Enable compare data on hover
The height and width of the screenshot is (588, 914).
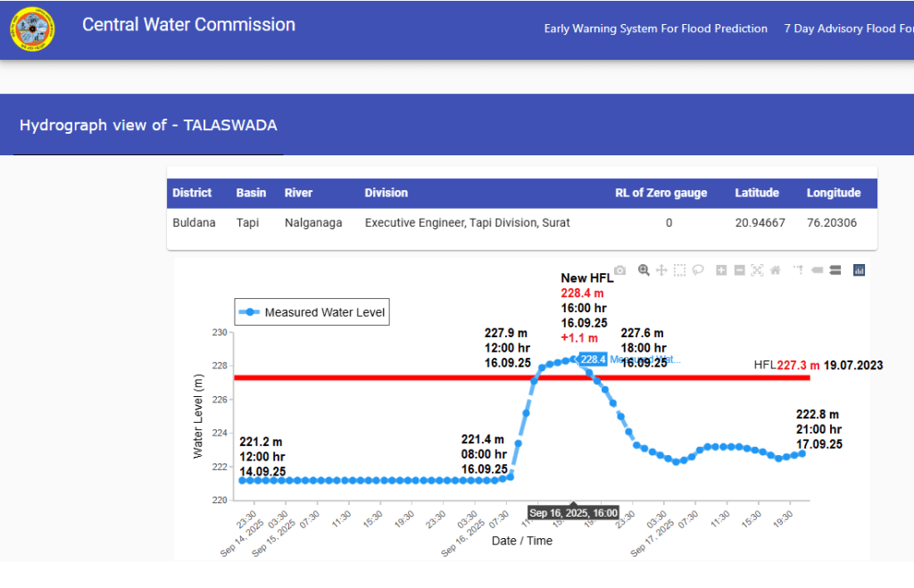tap(835, 270)
